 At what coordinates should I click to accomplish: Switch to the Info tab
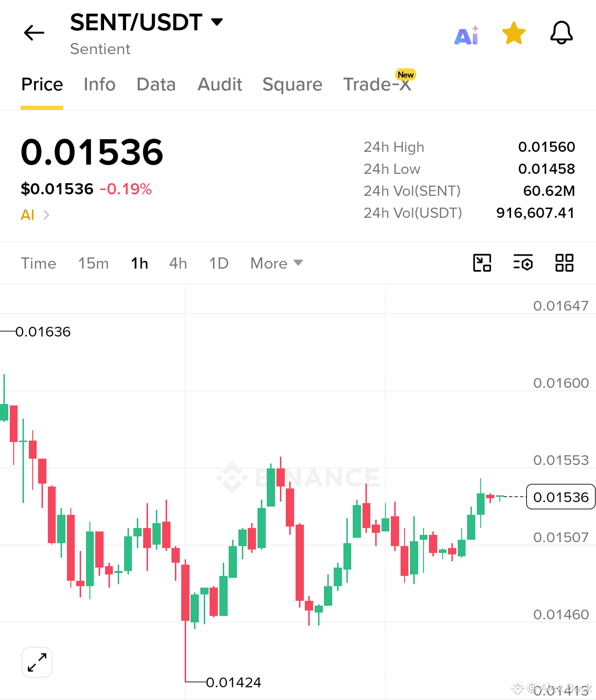click(x=100, y=85)
